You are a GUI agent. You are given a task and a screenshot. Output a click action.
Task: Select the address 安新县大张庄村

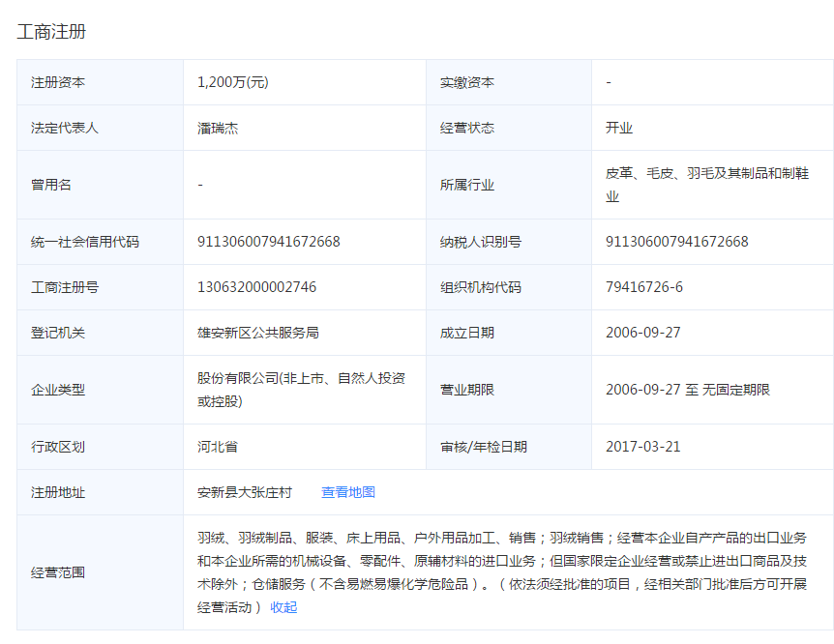(x=245, y=492)
